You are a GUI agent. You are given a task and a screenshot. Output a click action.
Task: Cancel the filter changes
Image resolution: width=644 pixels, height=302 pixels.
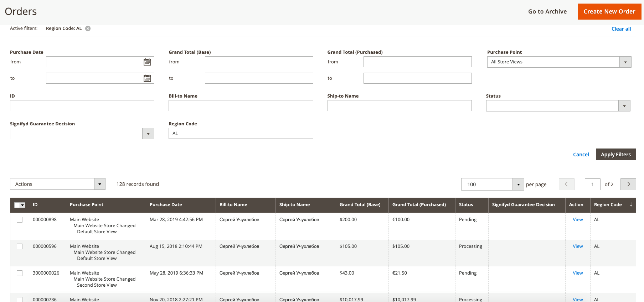(581, 155)
